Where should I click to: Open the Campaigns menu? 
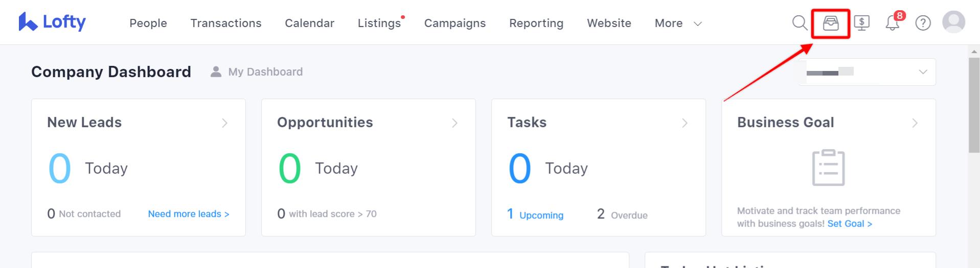(455, 23)
